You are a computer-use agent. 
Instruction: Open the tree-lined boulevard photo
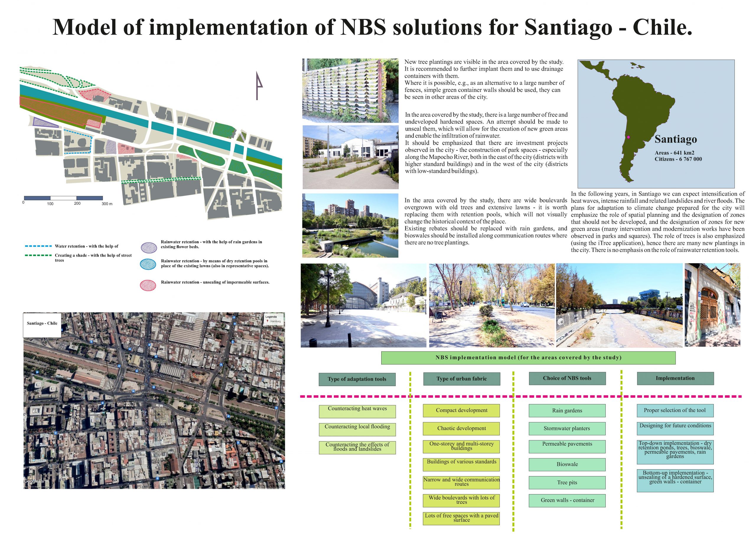coord(492,305)
